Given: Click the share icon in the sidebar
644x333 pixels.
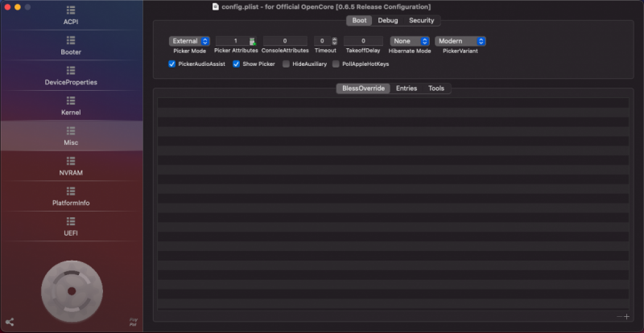Looking at the screenshot, I should pos(10,323).
